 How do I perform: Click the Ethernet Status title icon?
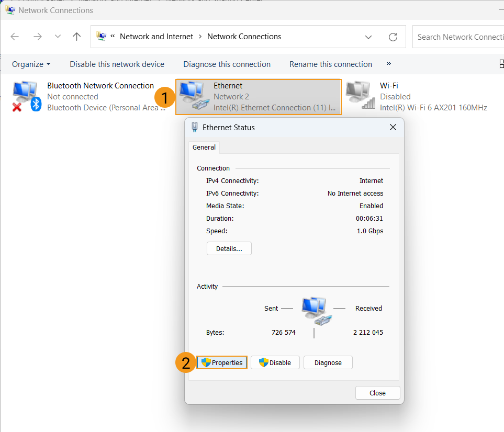pos(195,127)
